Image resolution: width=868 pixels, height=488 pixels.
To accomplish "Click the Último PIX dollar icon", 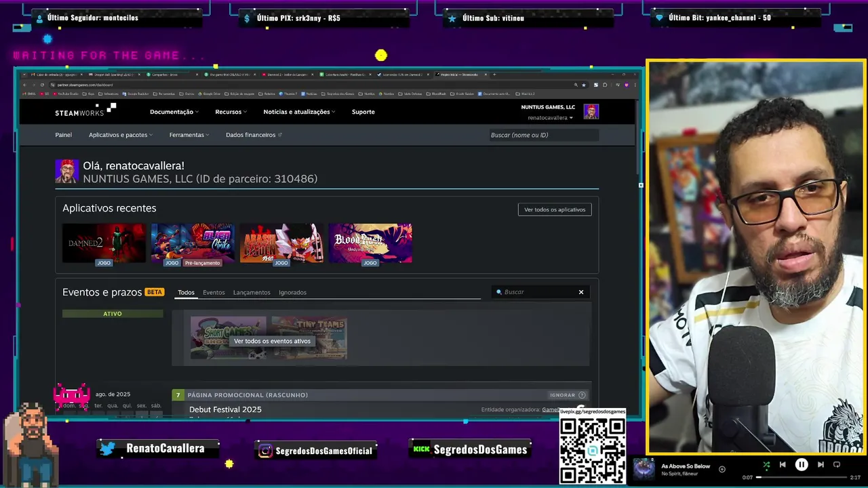I will [x=247, y=18].
